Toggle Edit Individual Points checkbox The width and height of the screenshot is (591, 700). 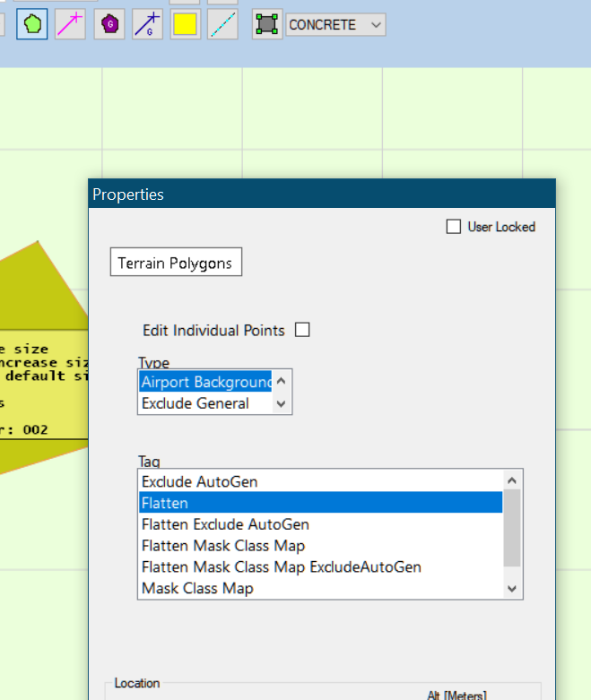tap(302, 330)
